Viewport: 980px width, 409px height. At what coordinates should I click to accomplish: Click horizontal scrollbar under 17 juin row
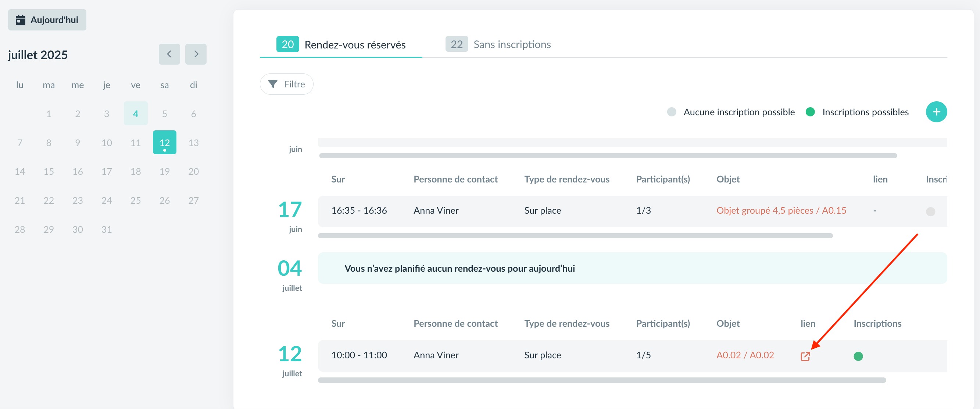click(575, 236)
